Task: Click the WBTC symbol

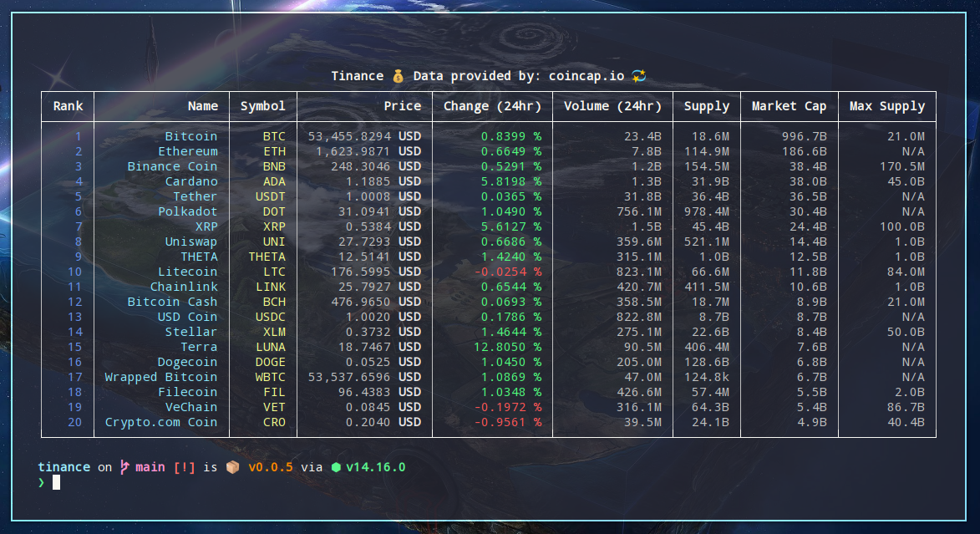Action: click(x=271, y=377)
